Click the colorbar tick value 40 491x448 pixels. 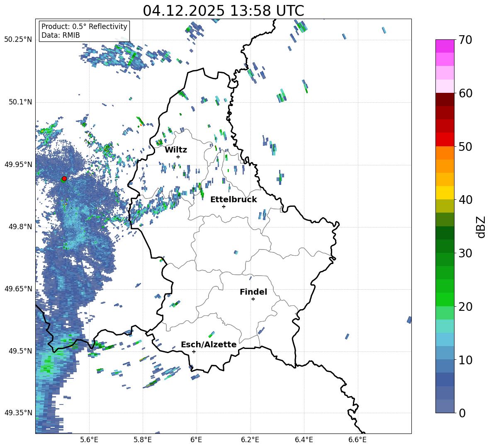pos(465,200)
